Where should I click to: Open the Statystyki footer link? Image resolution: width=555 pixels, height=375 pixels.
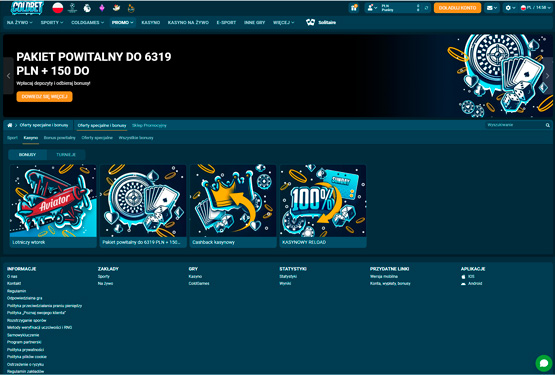(288, 276)
